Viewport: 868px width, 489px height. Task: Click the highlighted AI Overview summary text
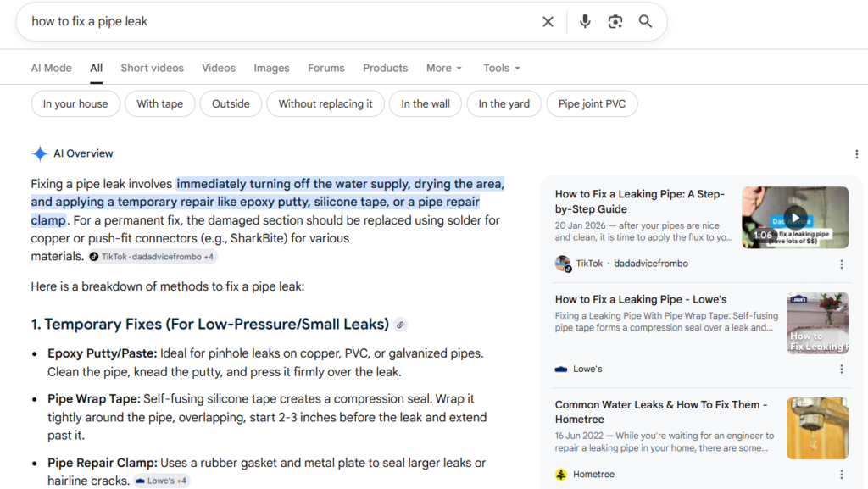pos(268,202)
